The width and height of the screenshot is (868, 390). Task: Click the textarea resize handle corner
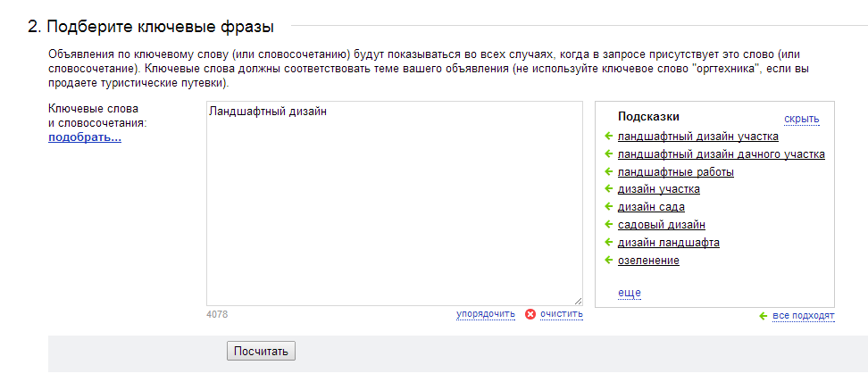click(578, 301)
